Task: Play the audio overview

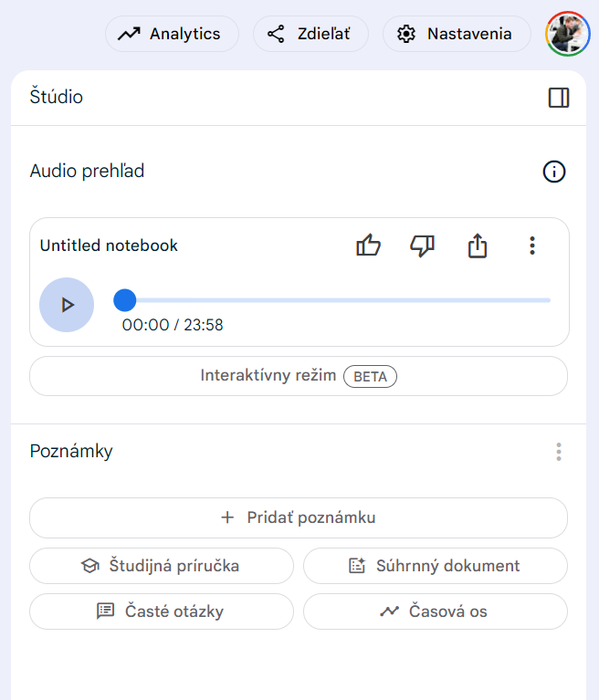Action: point(67,305)
